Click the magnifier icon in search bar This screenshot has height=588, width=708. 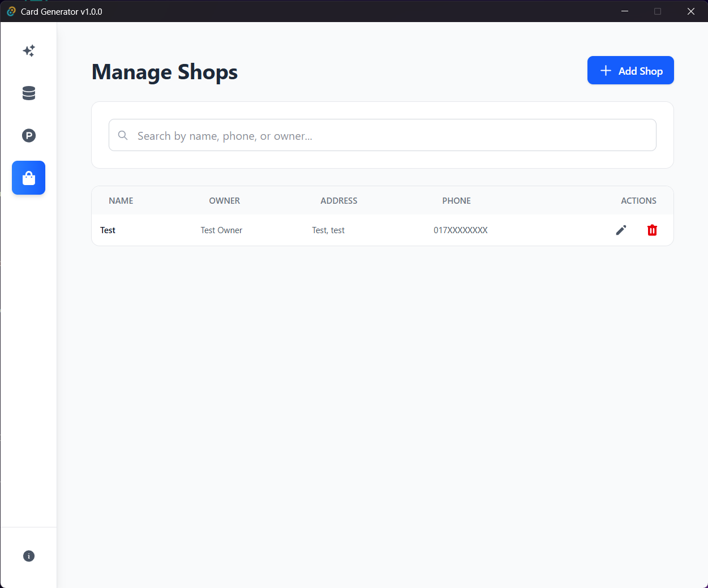[x=123, y=135]
